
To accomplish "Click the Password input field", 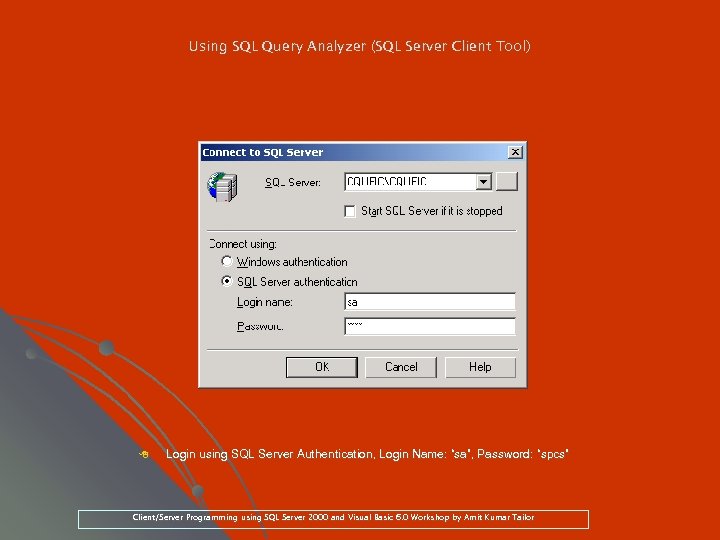I will coord(430,326).
